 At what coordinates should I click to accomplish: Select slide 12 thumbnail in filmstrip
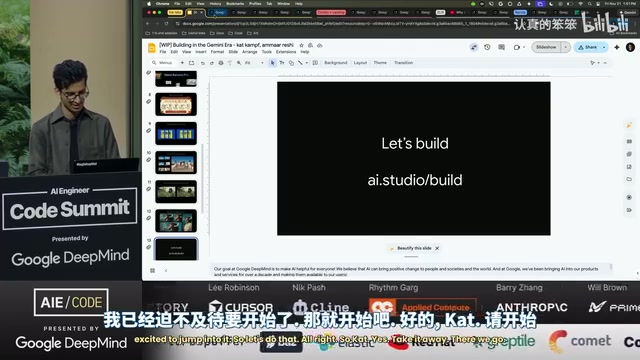176,221
